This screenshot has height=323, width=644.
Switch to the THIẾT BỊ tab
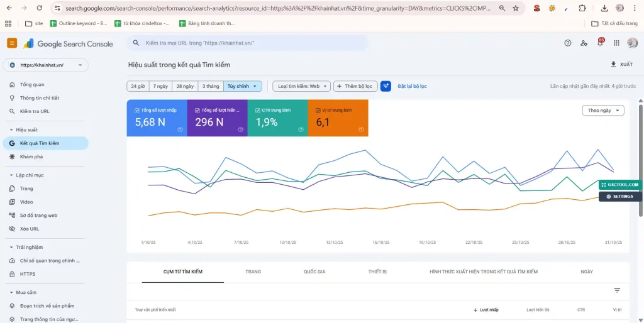pos(377,271)
